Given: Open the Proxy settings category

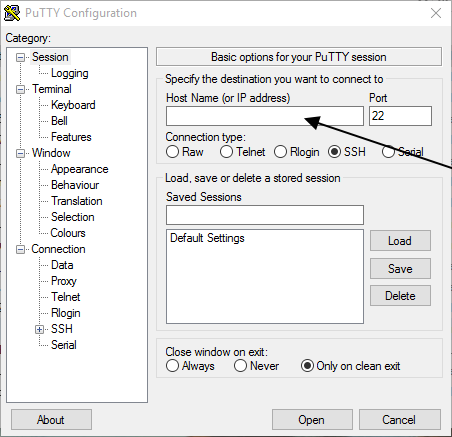Looking at the screenshot, I should (x=64, y=281).
